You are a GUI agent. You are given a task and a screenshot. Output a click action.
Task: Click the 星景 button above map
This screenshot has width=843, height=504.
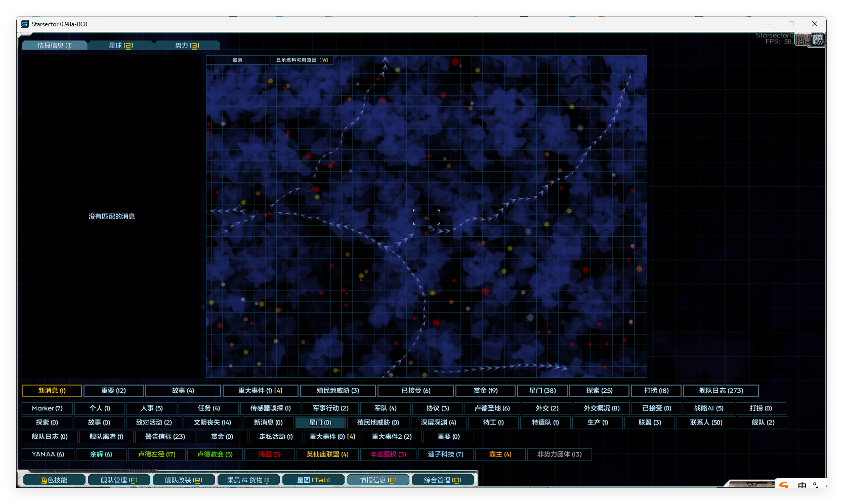point(237,60)
